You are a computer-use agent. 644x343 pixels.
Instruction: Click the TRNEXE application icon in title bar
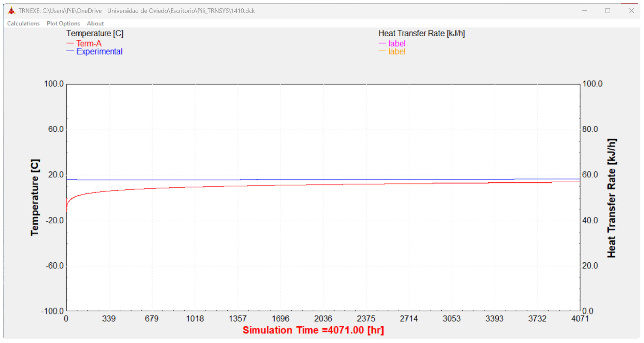[x=11, y=11]
